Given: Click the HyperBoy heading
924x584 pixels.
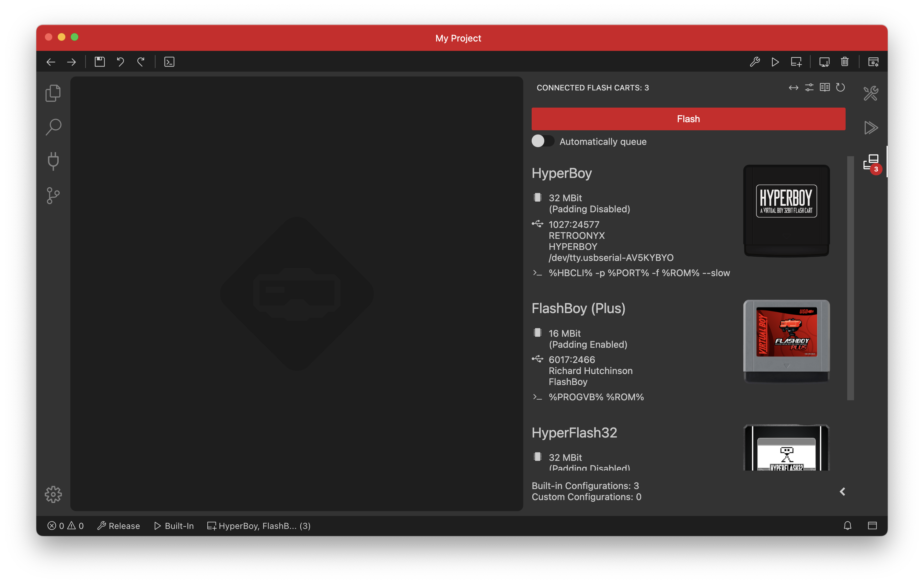Looking at the screenshot, I should tap(562, 173).
